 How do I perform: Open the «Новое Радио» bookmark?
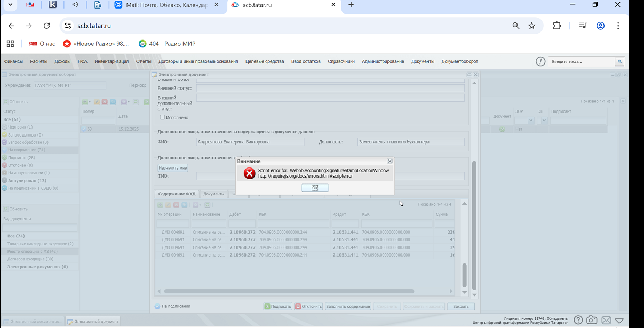[x=96, y=44]
